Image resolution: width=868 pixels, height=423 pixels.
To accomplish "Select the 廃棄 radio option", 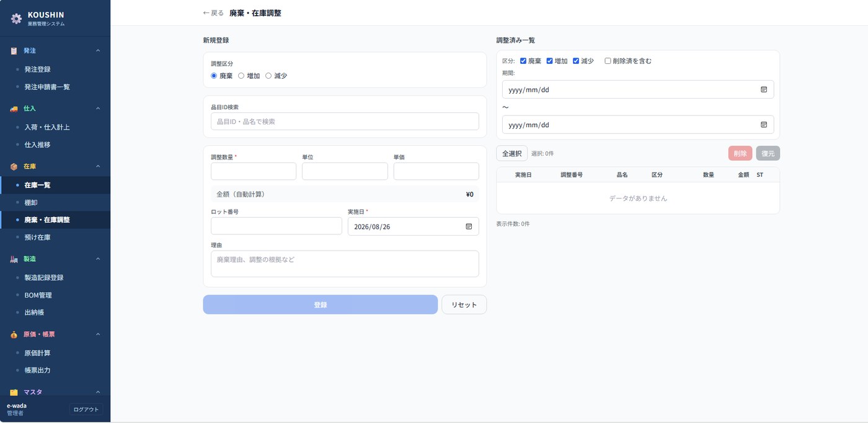I will (x=214, y=76).
